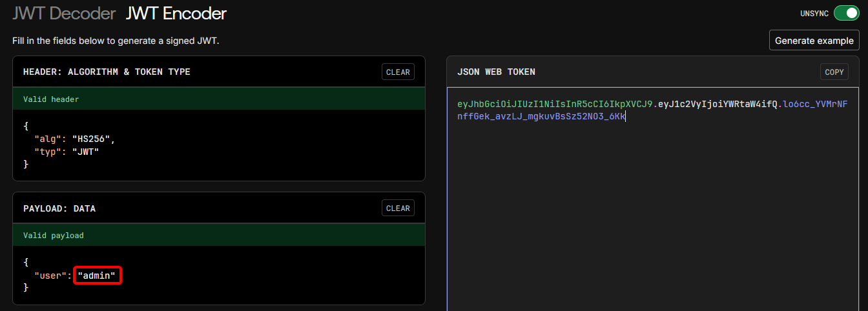
Task: Click the white token payload segment
Action: pyautogui.click(x=717, y=104)
